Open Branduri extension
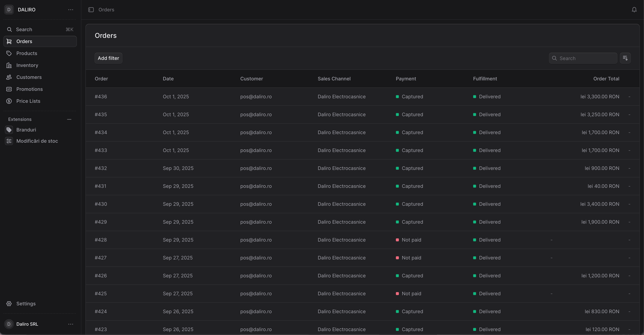The image size is (644, 335). click(x=26, y=130)
